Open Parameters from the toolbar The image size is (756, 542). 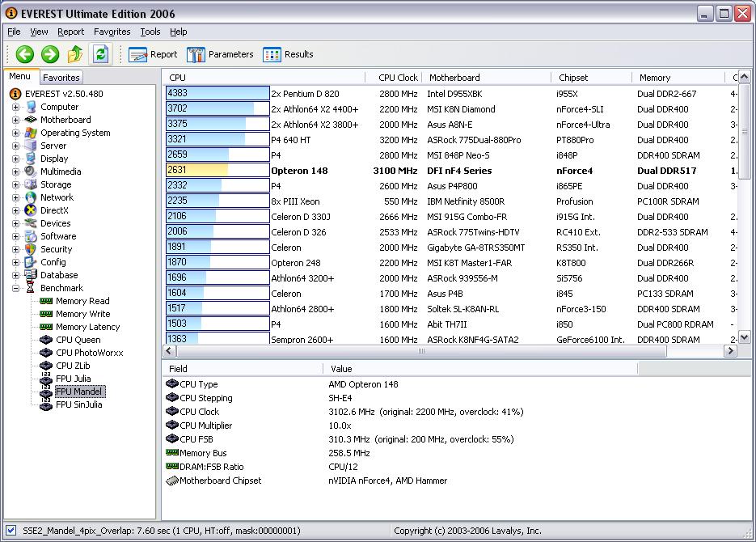coord(220,54)
